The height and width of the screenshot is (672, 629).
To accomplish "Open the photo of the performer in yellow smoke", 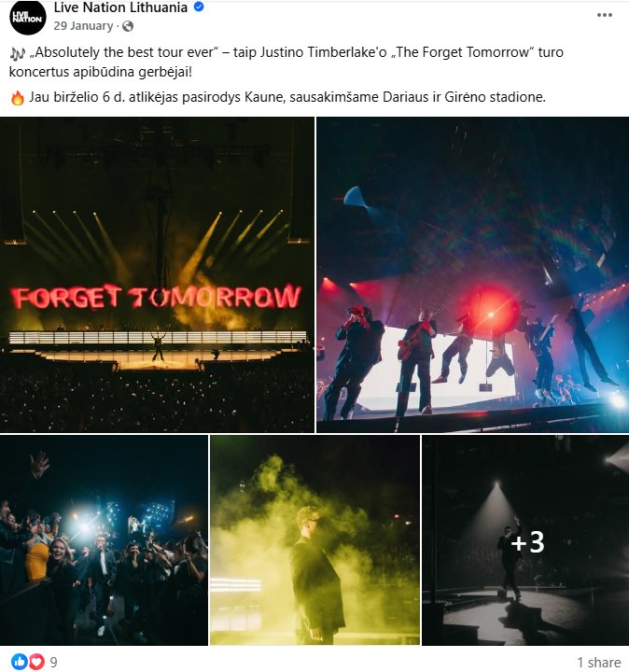I will (x=314, y=540).
